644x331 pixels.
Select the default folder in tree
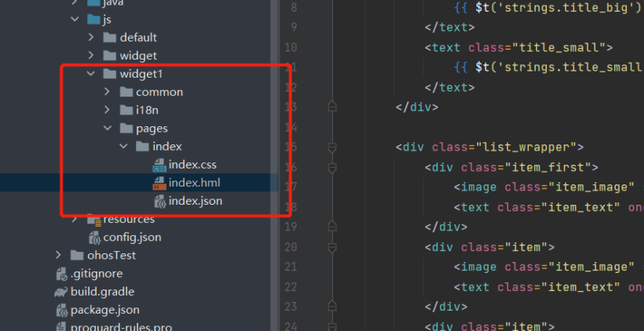pos(138,37)
